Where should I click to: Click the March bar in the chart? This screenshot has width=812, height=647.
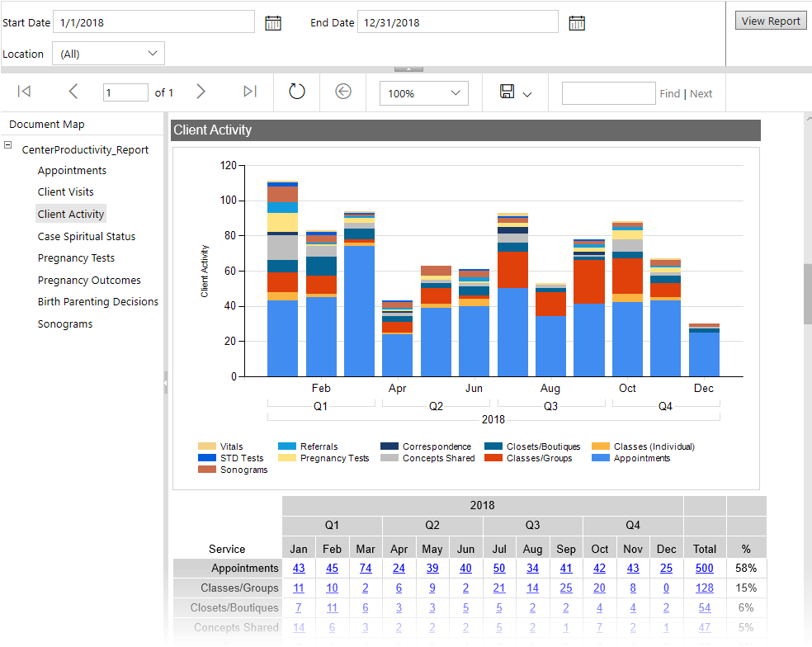click(360, 295)
